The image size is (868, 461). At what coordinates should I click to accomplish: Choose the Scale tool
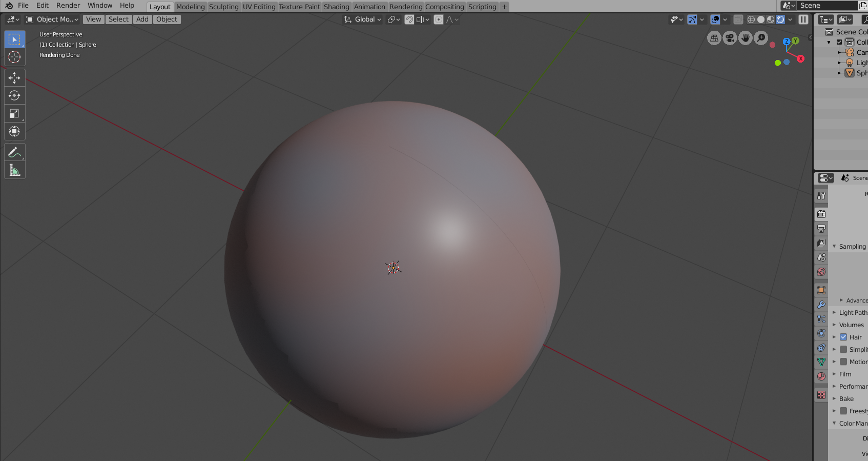14,114
